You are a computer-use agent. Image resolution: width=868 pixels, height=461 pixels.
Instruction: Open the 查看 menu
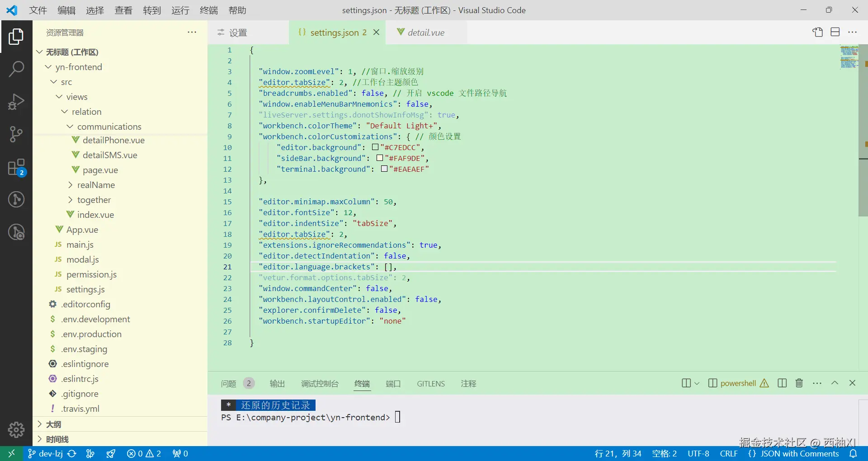(x=123, y=10)
